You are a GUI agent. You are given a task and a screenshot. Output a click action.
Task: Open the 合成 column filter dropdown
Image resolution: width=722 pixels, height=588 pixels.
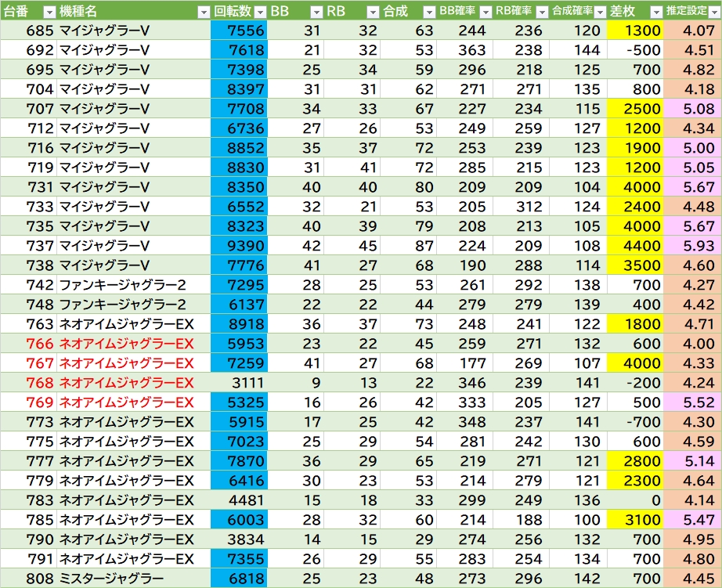(429, 13)
